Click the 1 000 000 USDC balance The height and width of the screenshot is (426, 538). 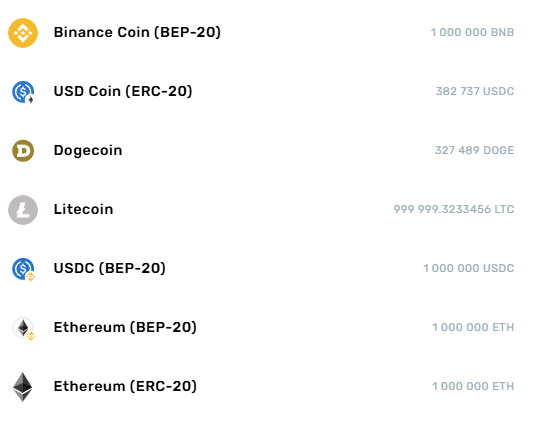(x=468, y=268)
